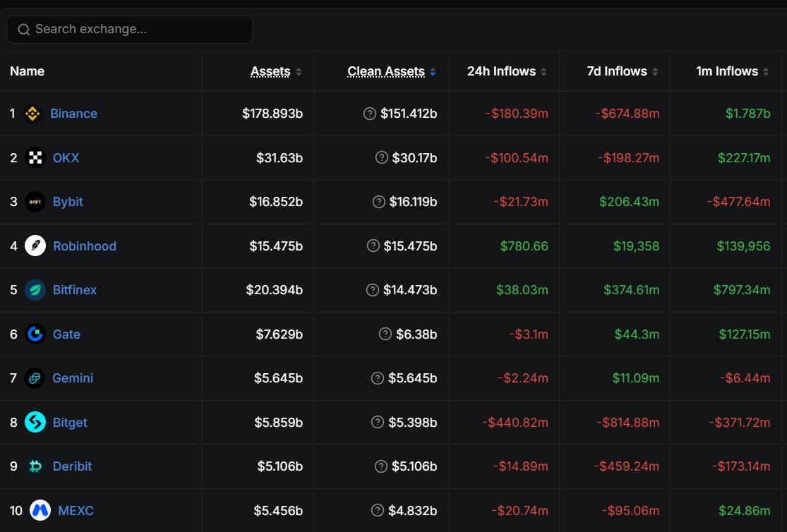
Task: Click help icon beside OKX clean assets
Action: (382, 157)
